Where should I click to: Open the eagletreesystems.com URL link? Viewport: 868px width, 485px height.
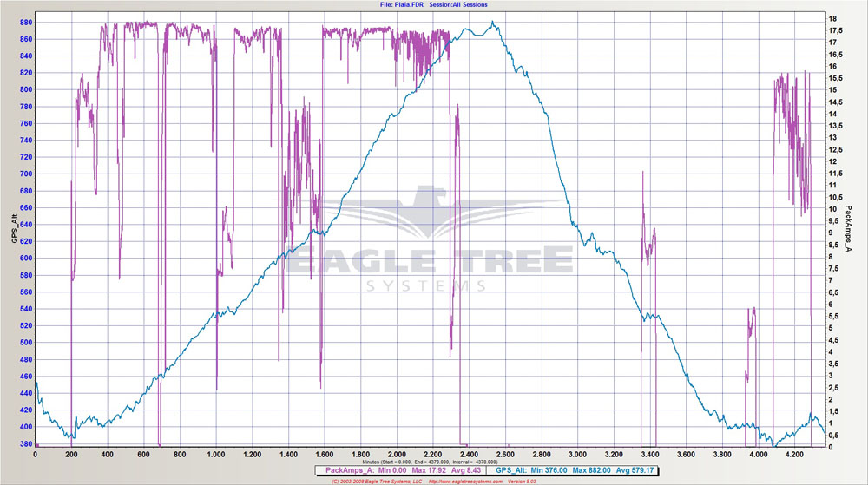[465, 482]
